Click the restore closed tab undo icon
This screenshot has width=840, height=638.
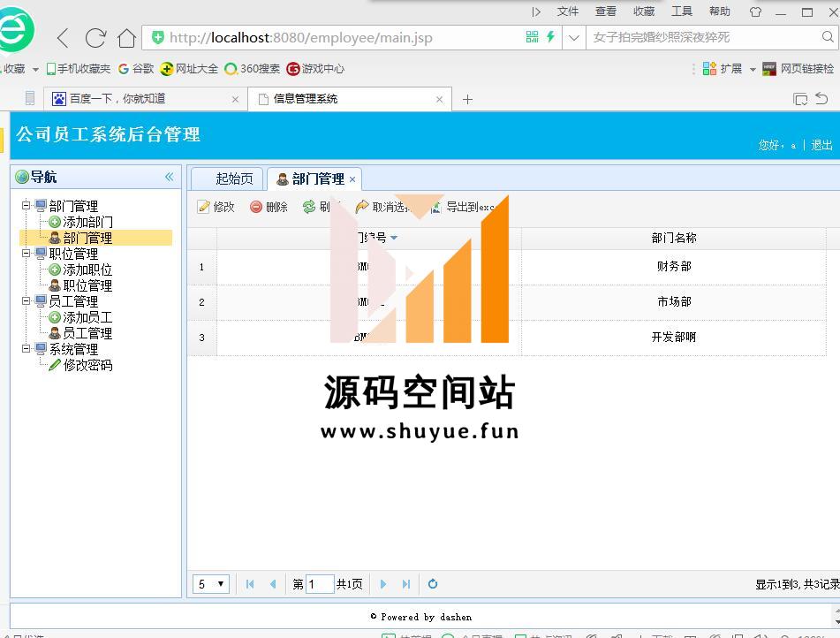click(x=821, y=99)
